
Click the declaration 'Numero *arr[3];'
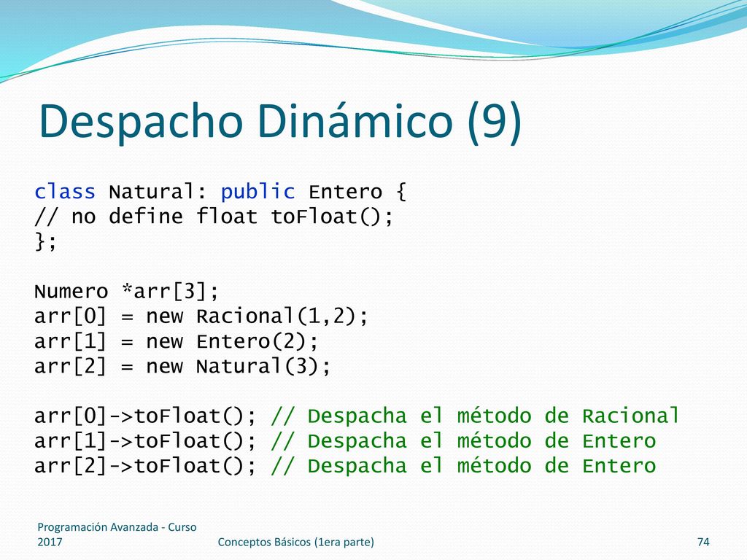126,291
